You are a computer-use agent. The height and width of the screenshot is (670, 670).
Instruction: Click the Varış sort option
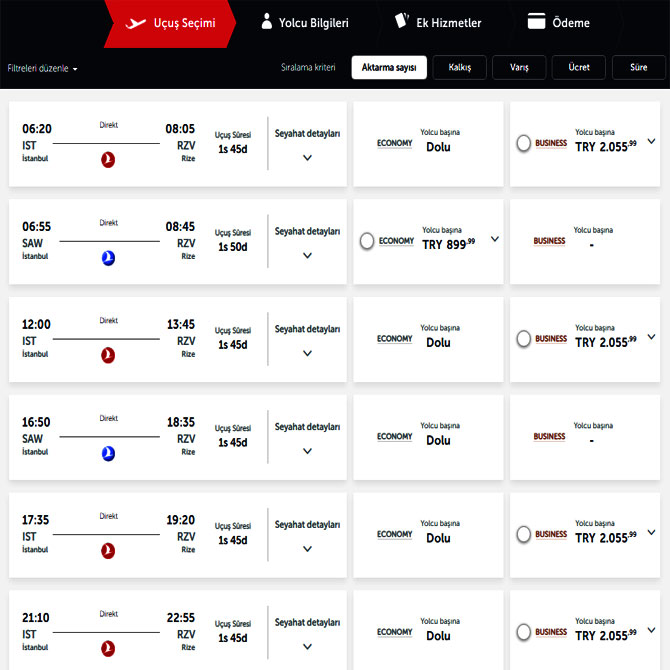[x=519, y=68]
